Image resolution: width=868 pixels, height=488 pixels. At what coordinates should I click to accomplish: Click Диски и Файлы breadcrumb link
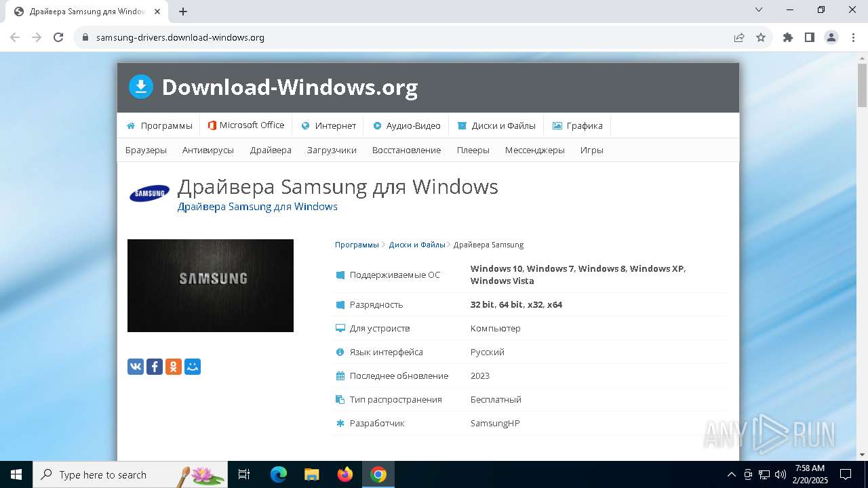417,245
